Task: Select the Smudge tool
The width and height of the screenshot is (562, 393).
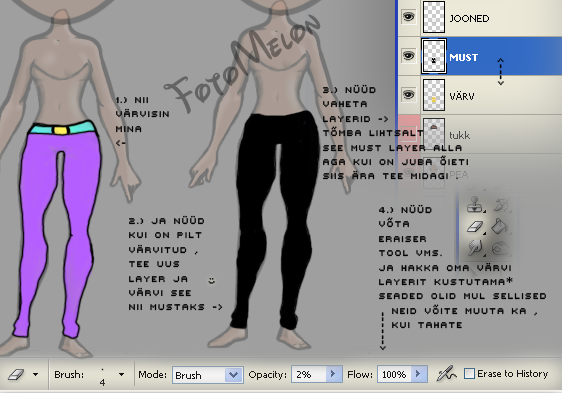Action: pyautogui.click(x=475, y=247)
